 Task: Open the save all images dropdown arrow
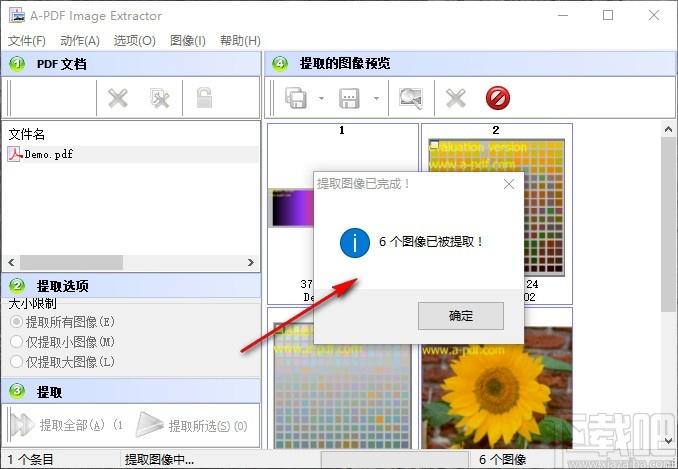pos(321,99)
